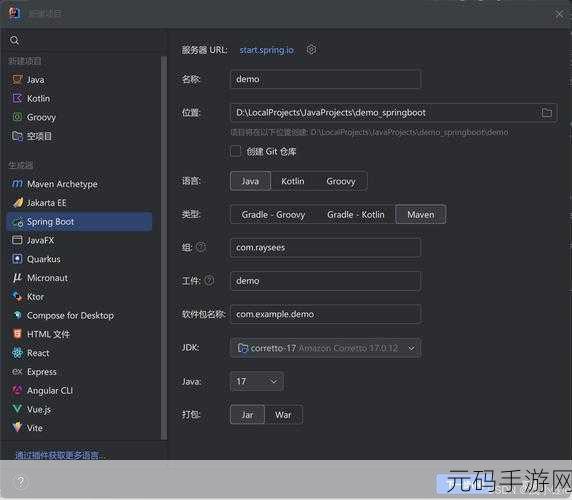Choose the HTML 文件 generator icon
Image resolution: width=572 pixels, height=500 pixels.
(17, 334)
